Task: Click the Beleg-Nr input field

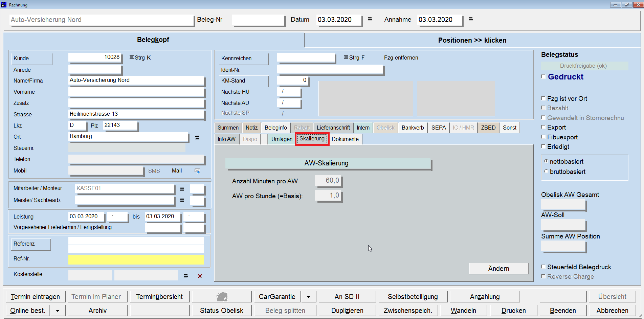Action: click(258, 20)
